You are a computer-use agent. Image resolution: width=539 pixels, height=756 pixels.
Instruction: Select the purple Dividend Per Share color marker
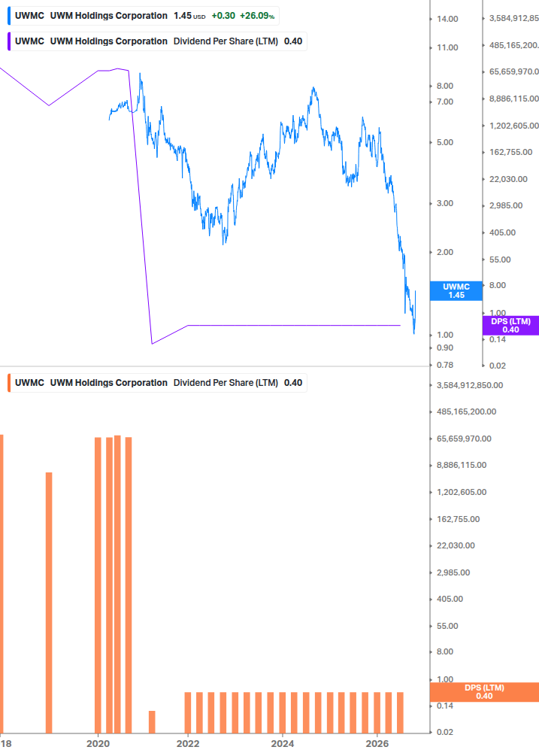tap(9, 41)
